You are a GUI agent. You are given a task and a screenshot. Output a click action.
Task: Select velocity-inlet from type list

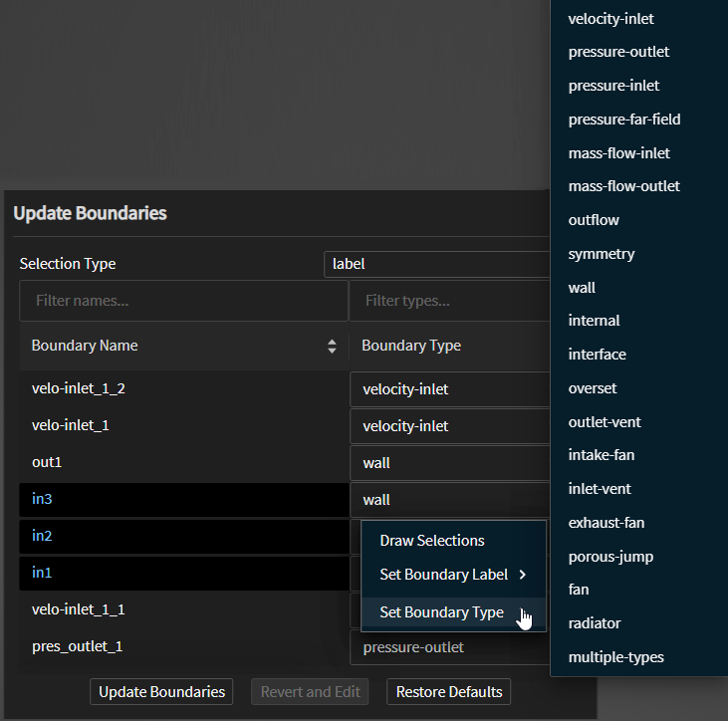click(610, 18)
